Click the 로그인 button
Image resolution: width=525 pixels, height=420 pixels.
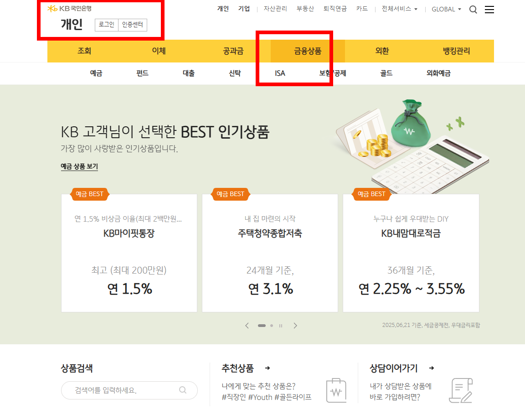tap(107, 25)
